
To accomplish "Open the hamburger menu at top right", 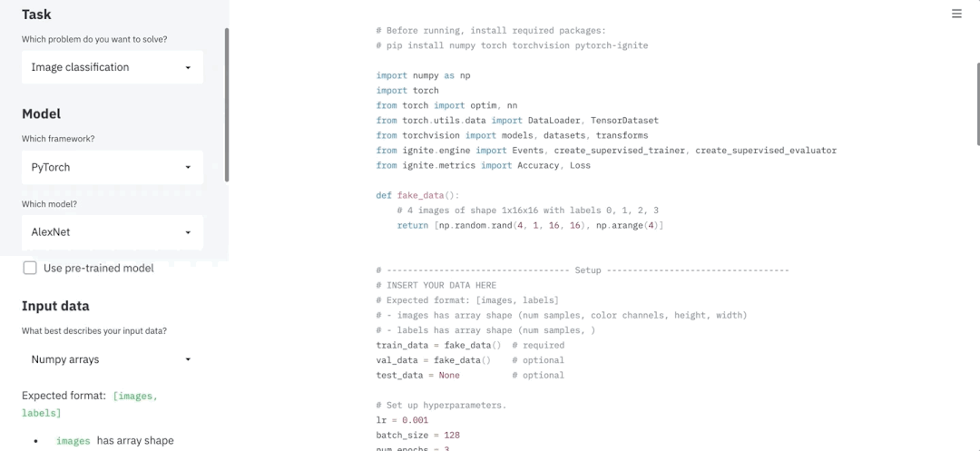I will pos(956,14).
